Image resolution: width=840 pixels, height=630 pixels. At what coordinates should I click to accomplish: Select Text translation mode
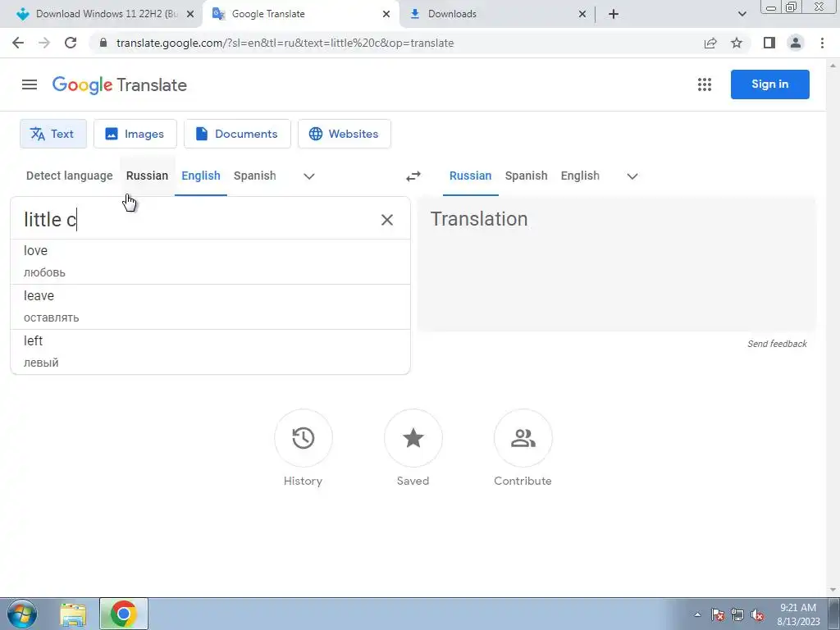click(53, 134)
